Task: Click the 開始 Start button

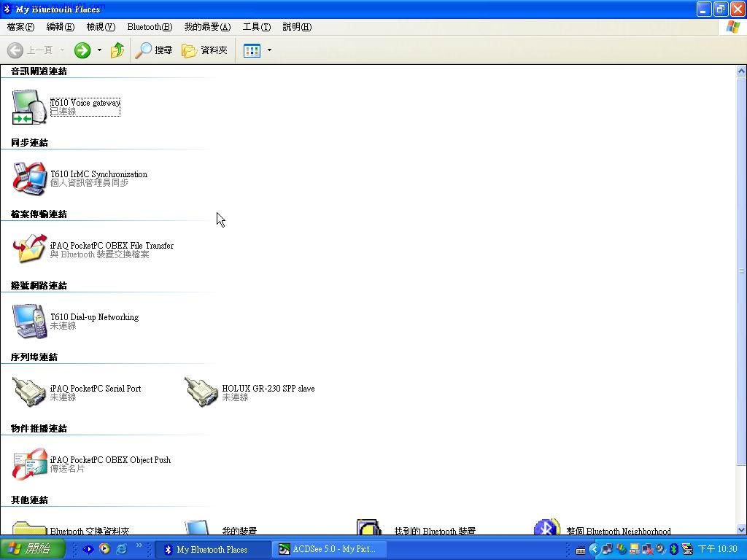Action: (x=32, y=549)
